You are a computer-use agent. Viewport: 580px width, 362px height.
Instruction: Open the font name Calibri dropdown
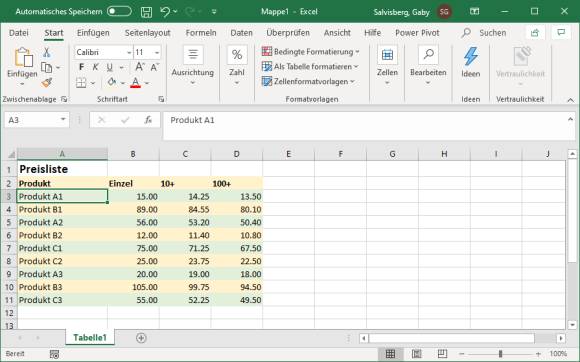[129, 53]
